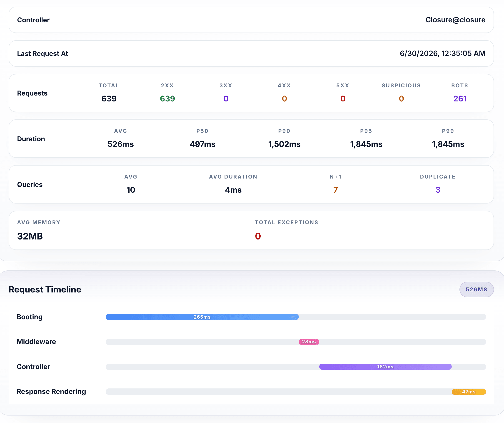Click the avg memory value 32MB
Viewport: 504px width, 423px height.
[30, 236]
